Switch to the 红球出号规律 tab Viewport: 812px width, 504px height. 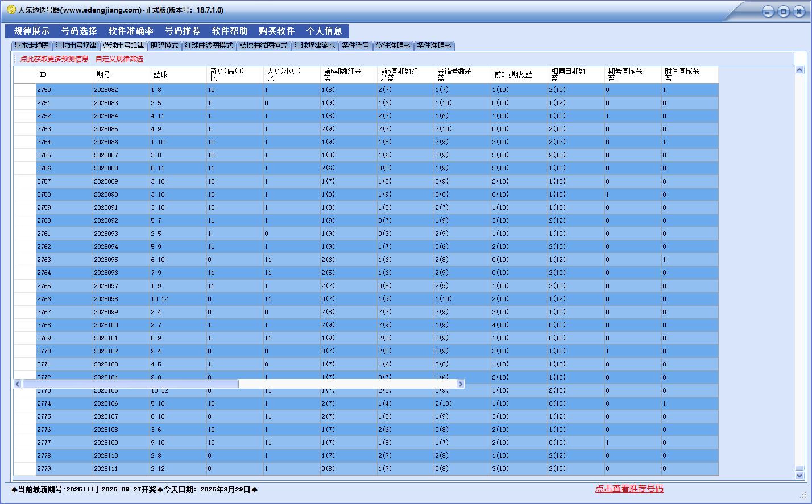[x=76, y=45]
